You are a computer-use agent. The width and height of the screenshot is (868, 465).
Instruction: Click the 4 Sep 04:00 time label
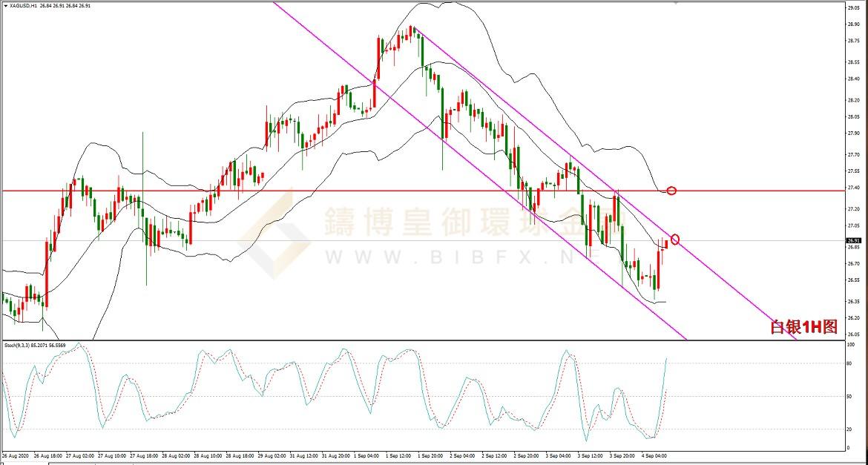pos(656,455)
